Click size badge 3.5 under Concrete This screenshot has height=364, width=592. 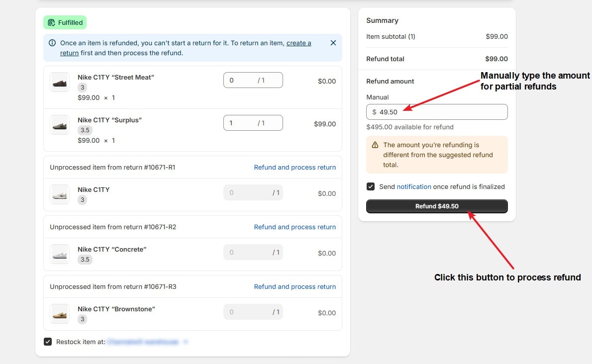[x=85, y=260]
